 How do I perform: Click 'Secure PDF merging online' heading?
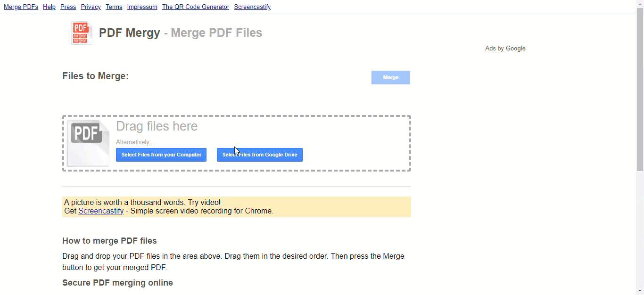click(x=117, y=283)
